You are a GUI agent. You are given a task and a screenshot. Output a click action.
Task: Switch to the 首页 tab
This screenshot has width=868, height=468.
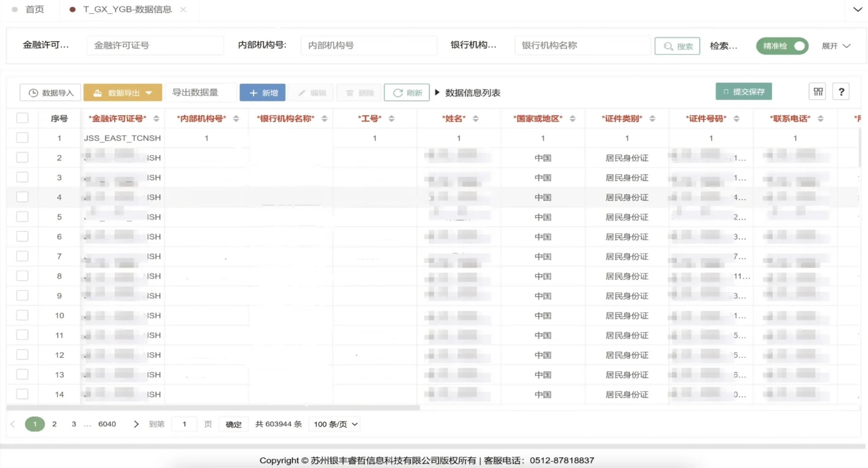pyautogui.click(x=34, y=10)
